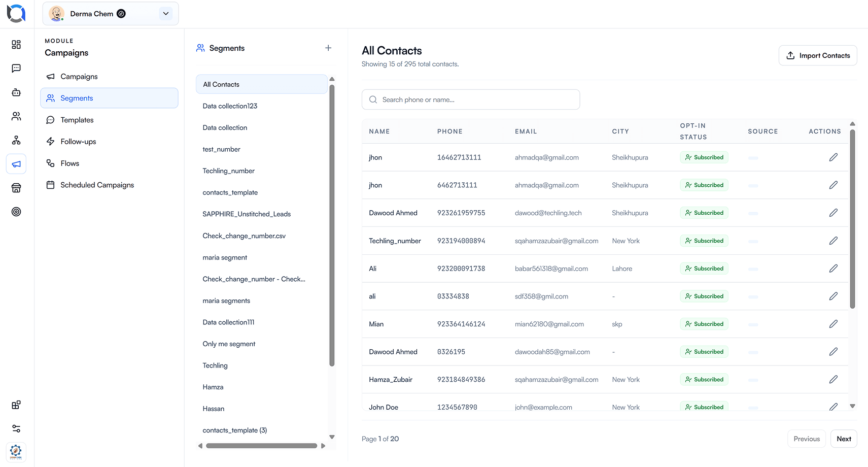
Task: Open the add-widgets icon near bottom of rail
Action: (16, 405)
